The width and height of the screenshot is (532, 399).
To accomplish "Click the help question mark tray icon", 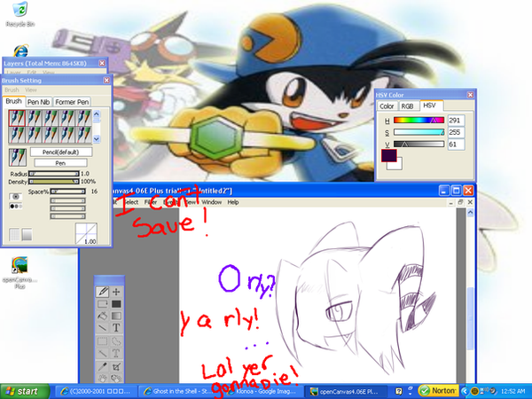I will click(x=399, y=391).
